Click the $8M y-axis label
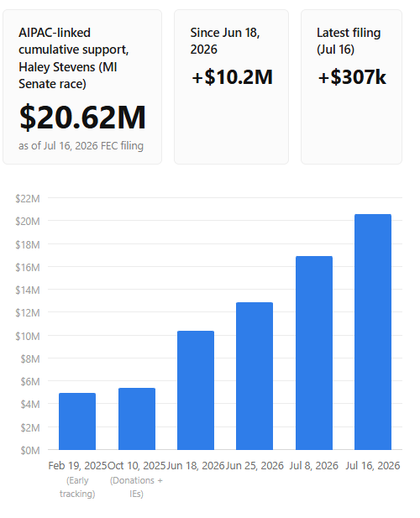Image resolution: width=420 pixels, height=518 pixels. 30,358
